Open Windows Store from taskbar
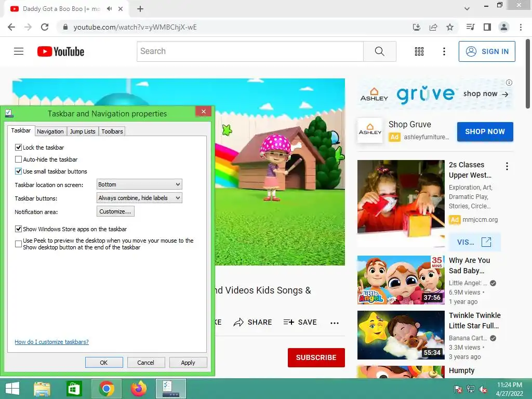The height and width of the screenshot is (399, 532). coord(74,389)
